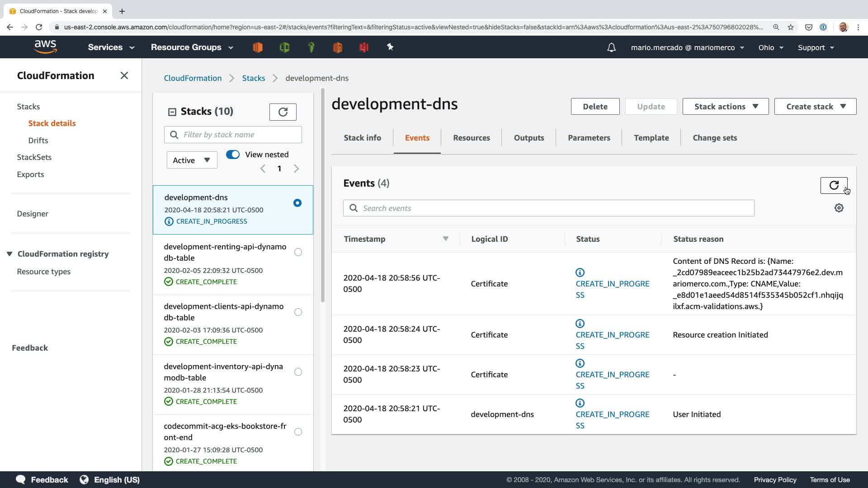Close the CloudFormation side navigation
The width and height of the screenshot is (868, 488).
pos(124,75)
